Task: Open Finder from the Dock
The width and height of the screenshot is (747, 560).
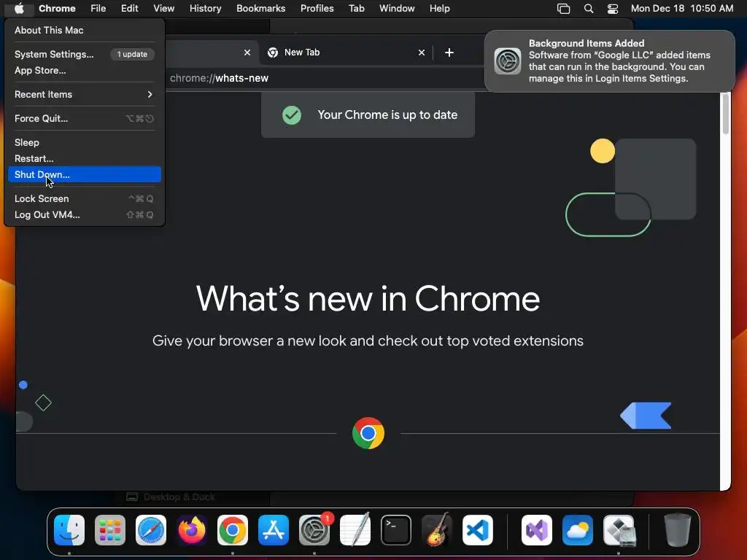Action: click(69, 530)
